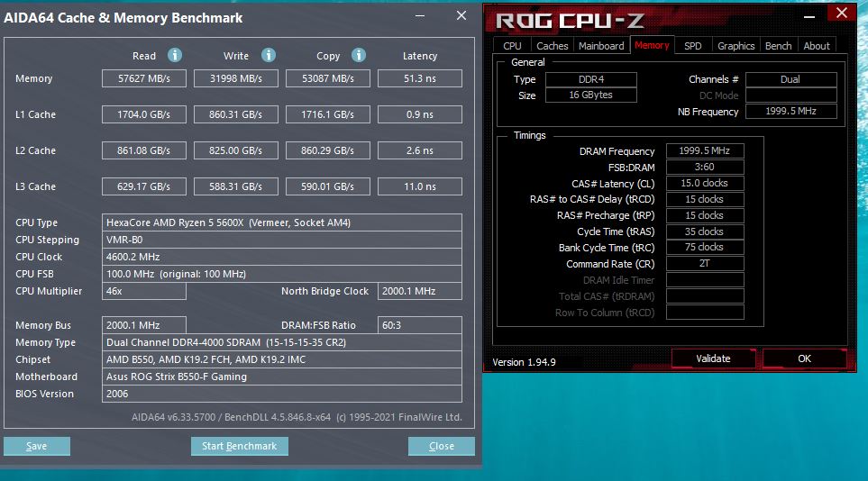This screenshot has width=868, height=481.
Task: Click the CPU Stepping VMR-B0 field
Action: coord(282,240)
